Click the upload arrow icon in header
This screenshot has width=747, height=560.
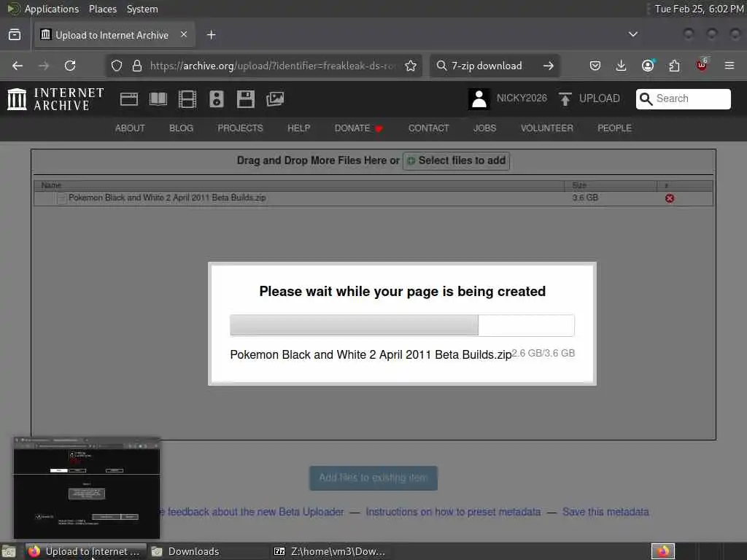coord(565,99)
